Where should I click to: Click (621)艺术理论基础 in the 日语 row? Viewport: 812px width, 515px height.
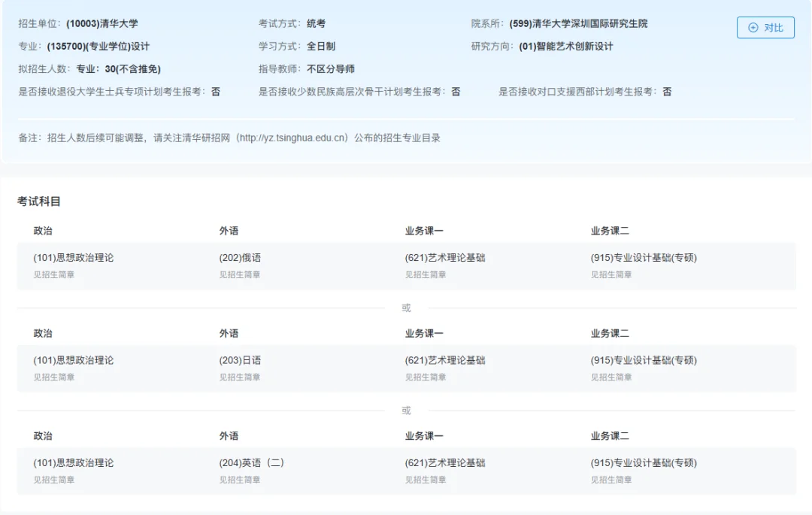point(445,360)
